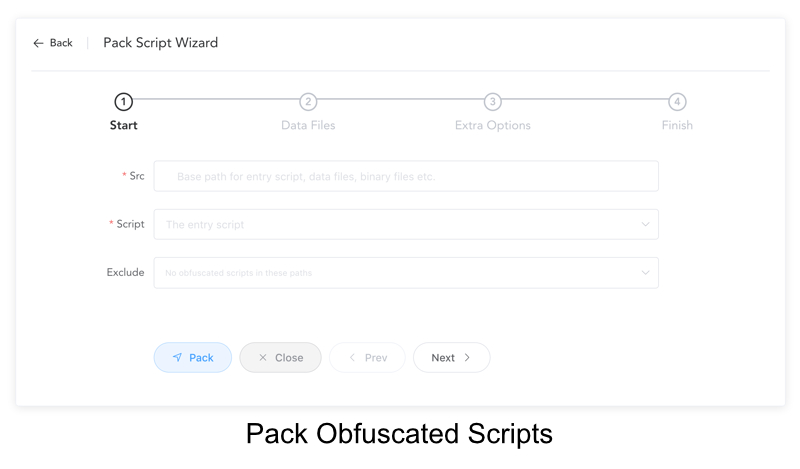The image size is (800, 469).
Task: Open the entry script combo box
Action: (406, 224)
